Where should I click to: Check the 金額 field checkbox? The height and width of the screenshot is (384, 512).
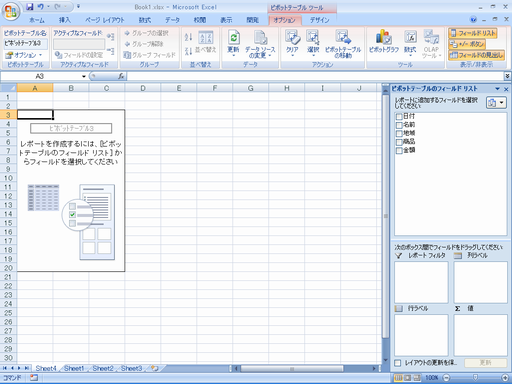pos(399,151)
